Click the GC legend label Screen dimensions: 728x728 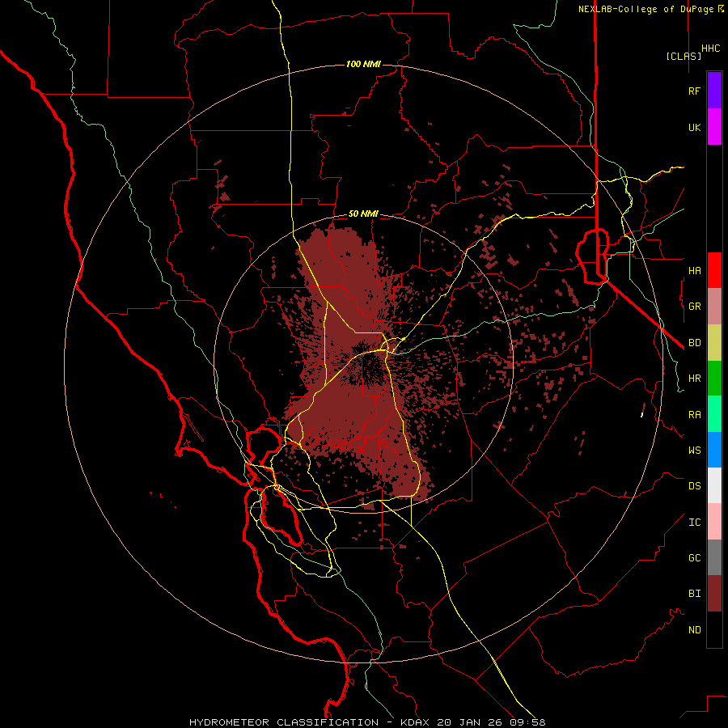coord(694,558)
